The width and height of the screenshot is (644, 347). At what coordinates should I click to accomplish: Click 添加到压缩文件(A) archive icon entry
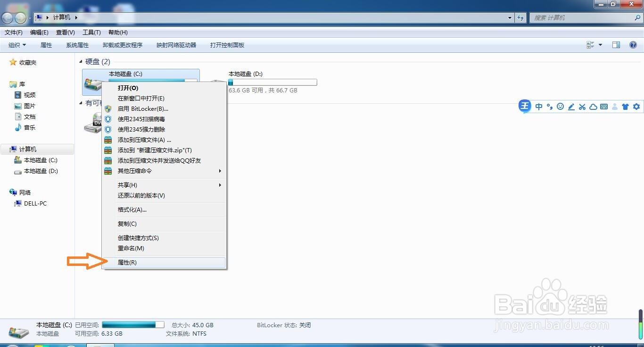click(164, 140)
